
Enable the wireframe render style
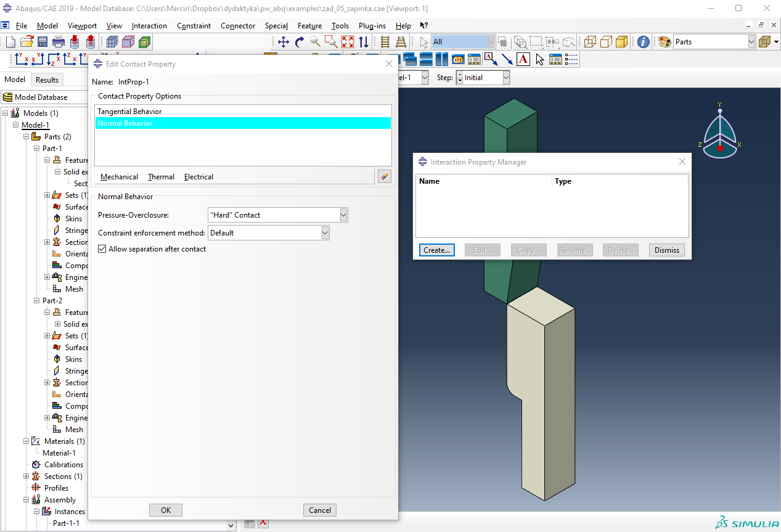pyautogui.click(x=590, y=42)
